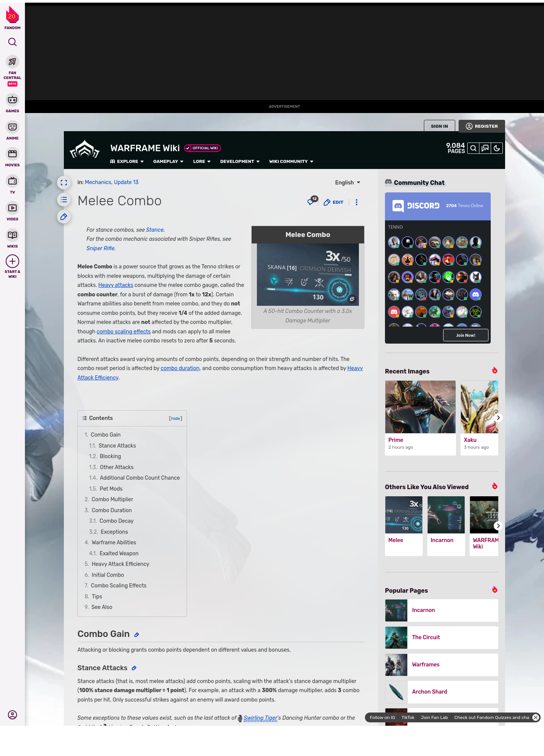Open the Development dropdown menu
This screenshot has width=544, height=756.
(x=240, y=161)
